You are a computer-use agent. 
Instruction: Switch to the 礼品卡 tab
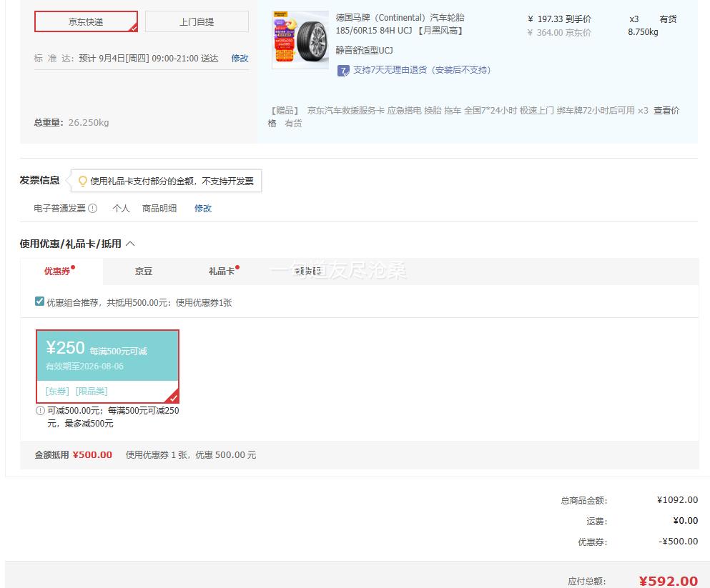click(x=222, y=271)
